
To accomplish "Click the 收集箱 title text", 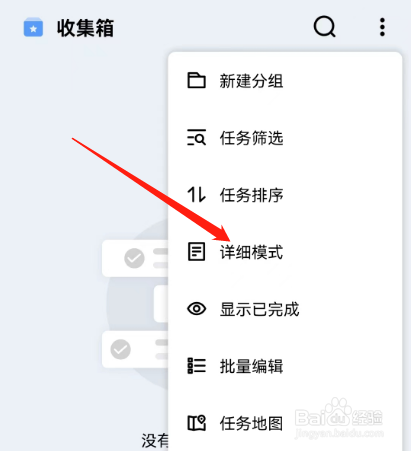I will (x=85, y=28).
